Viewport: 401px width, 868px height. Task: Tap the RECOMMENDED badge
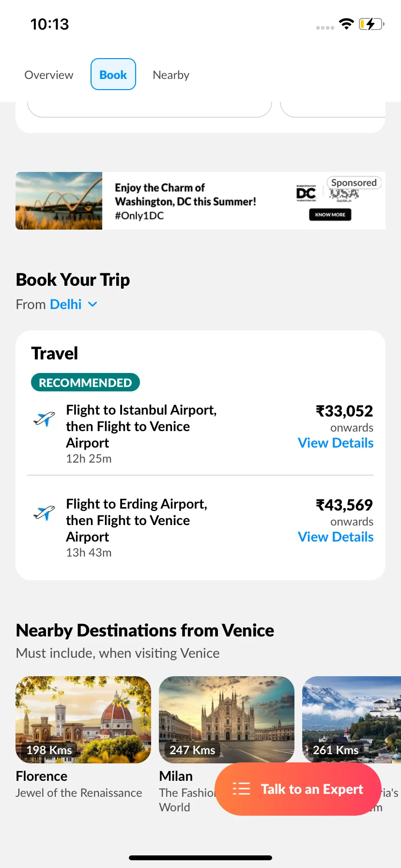click(x=85, y=382)
